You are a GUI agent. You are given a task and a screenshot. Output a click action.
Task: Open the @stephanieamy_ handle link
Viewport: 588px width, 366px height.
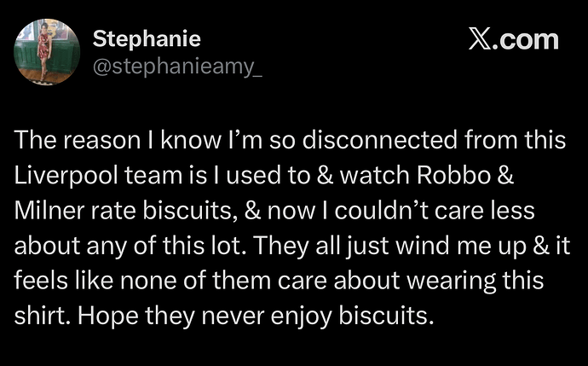176,65
